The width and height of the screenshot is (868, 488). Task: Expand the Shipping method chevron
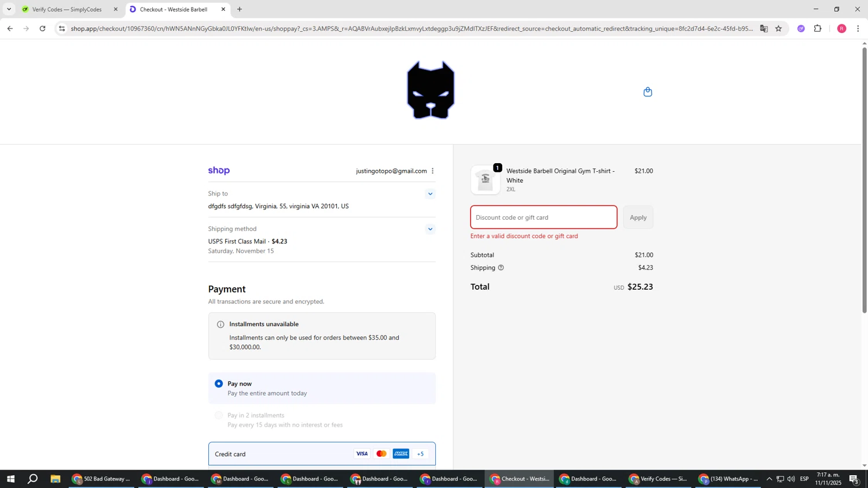430,230
